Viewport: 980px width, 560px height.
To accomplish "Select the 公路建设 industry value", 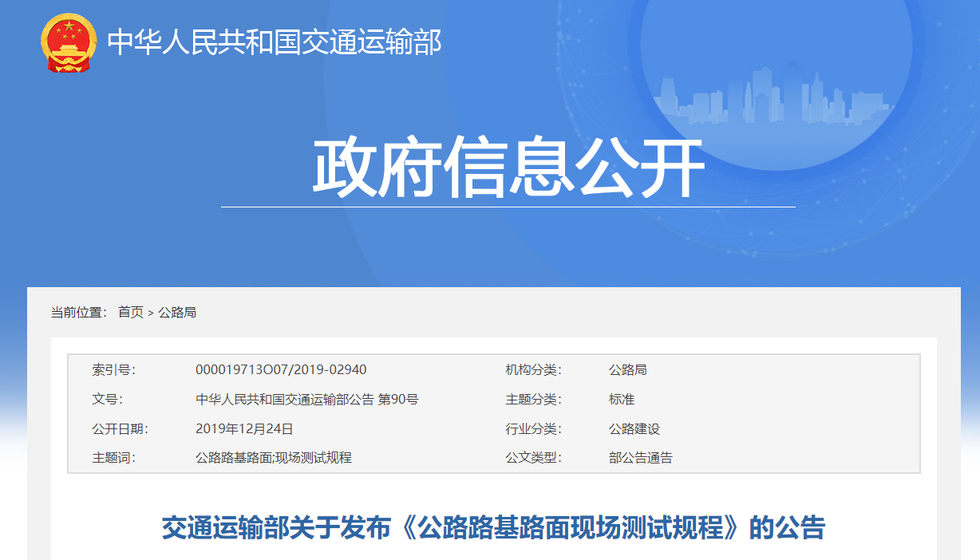I will 634,429.
